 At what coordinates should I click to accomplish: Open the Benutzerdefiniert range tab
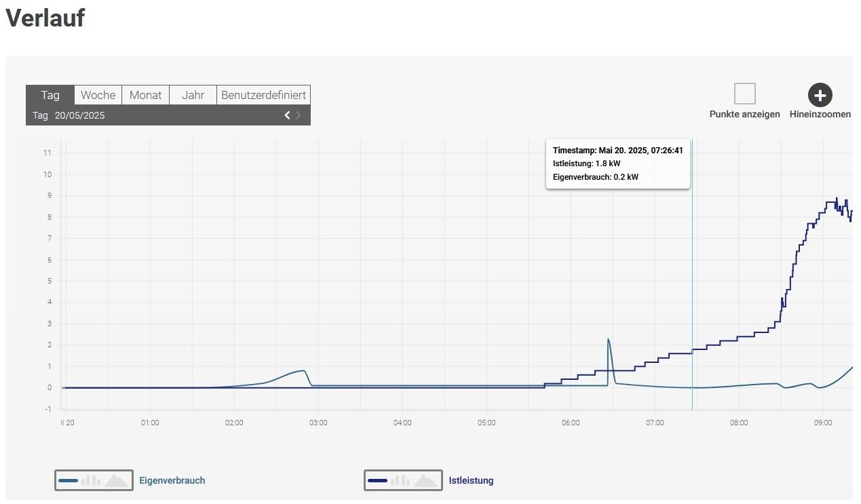point(263,95)
